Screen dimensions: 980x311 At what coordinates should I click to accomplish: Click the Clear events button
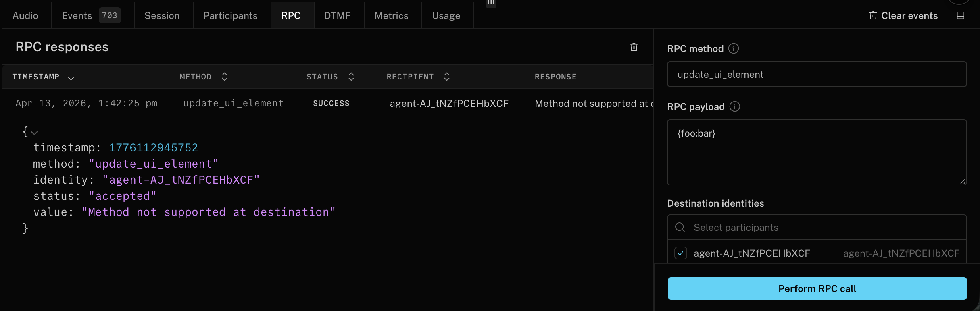pos(903,16)
